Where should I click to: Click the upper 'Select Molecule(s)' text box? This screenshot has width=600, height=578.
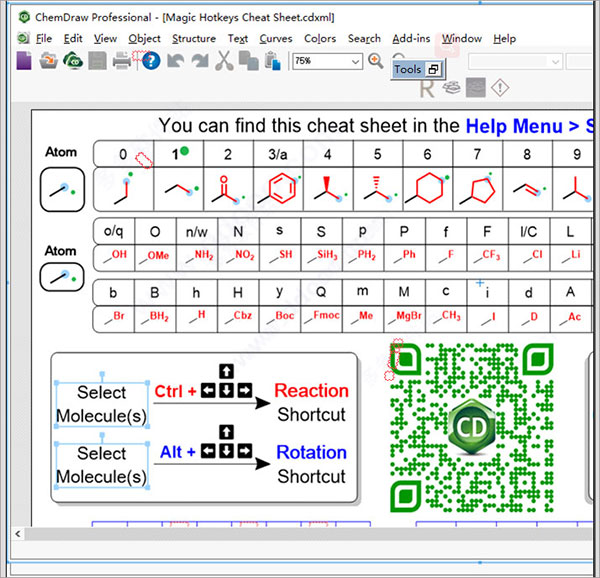(102, 404)
